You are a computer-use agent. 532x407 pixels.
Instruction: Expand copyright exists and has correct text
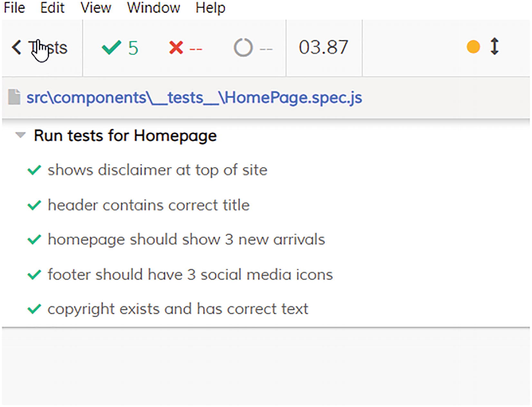pyautogui.click(x=178, y=309)
